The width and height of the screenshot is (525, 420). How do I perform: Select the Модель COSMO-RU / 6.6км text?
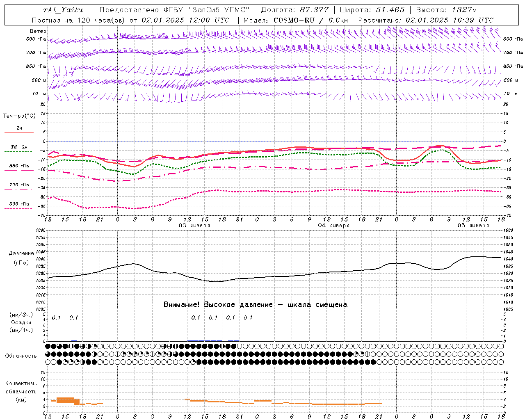click(296, 20)
